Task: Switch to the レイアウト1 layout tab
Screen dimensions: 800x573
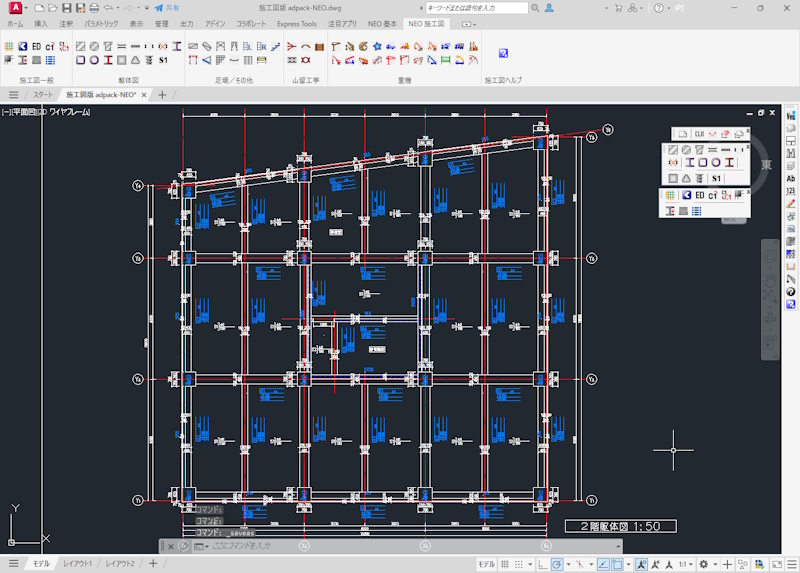Action: (x=78, y=563)
